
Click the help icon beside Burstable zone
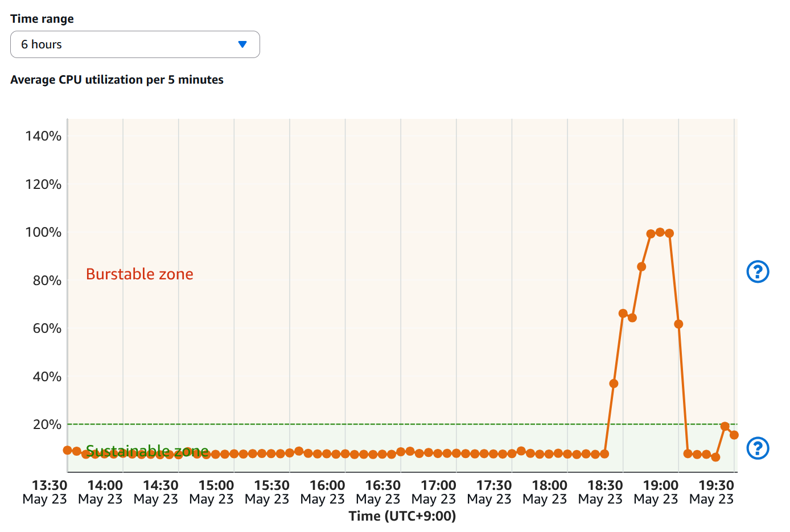(758, 272)
